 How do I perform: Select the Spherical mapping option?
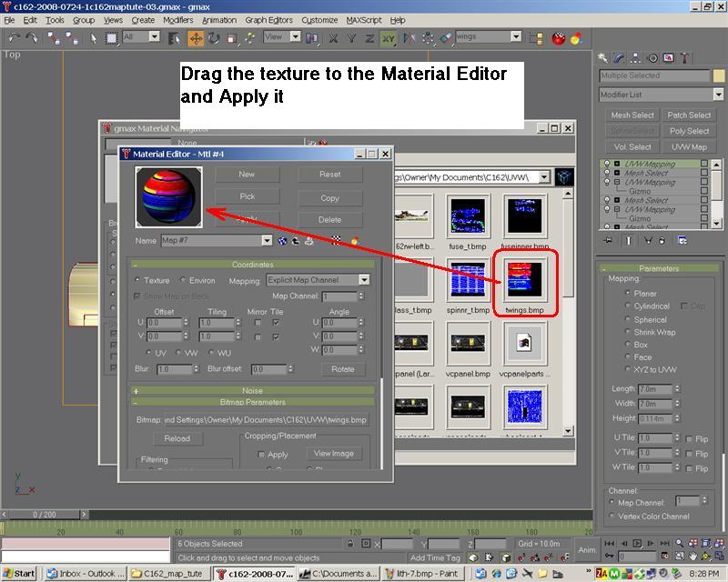coord(628,319)
